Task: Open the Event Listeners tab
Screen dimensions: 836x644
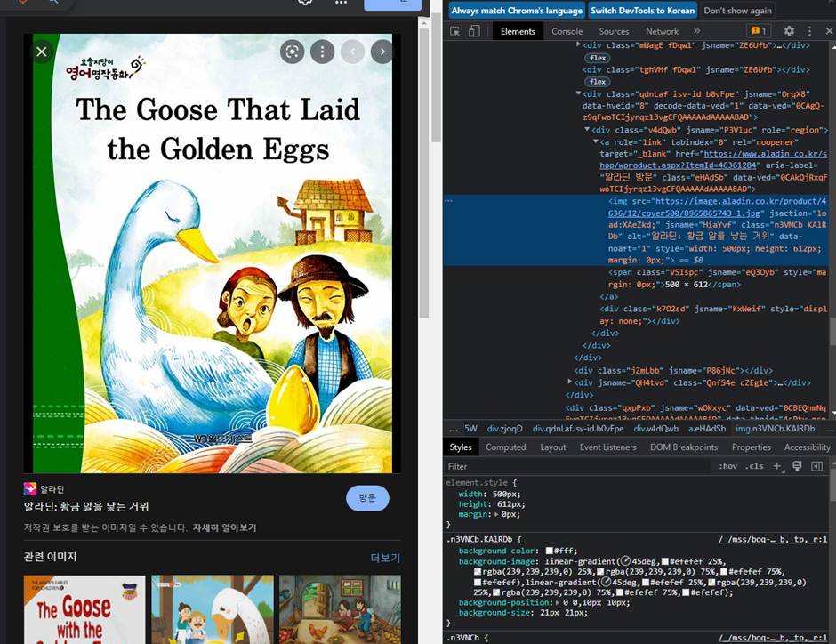Action: (x=607, y=447)
